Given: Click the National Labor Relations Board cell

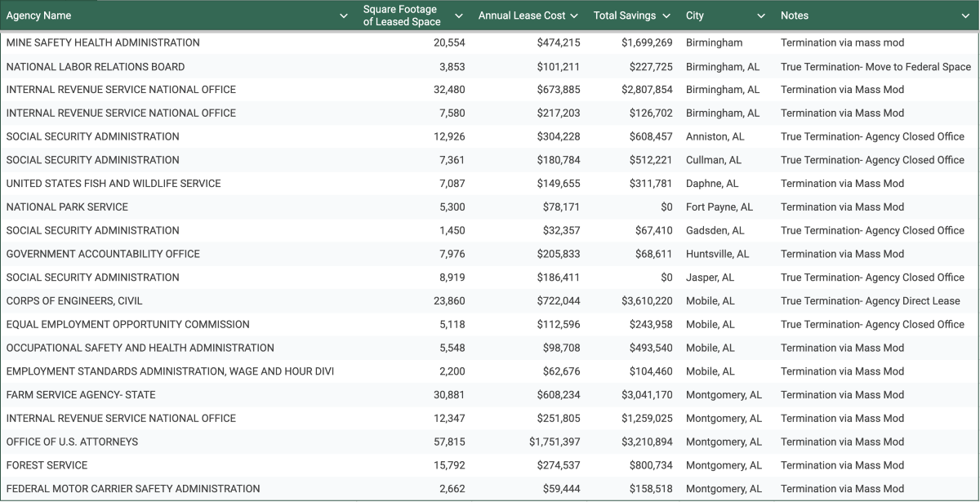Looking at the screenshot, I should point(96,66).
